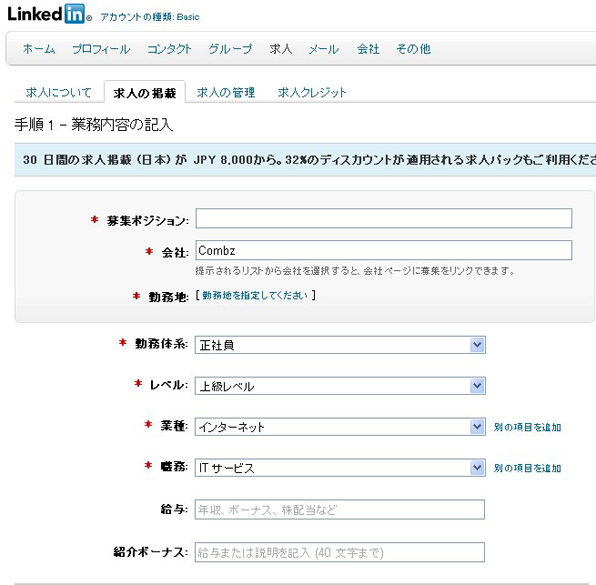This screenshot has height=585, width=596.
Task: Open the グループ navigation item
Action: pos(230,49)
